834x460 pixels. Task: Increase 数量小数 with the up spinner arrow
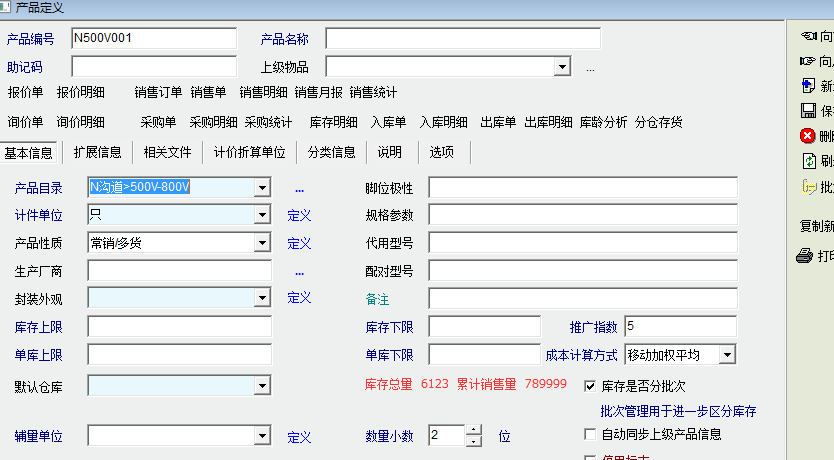coord(474,430)
